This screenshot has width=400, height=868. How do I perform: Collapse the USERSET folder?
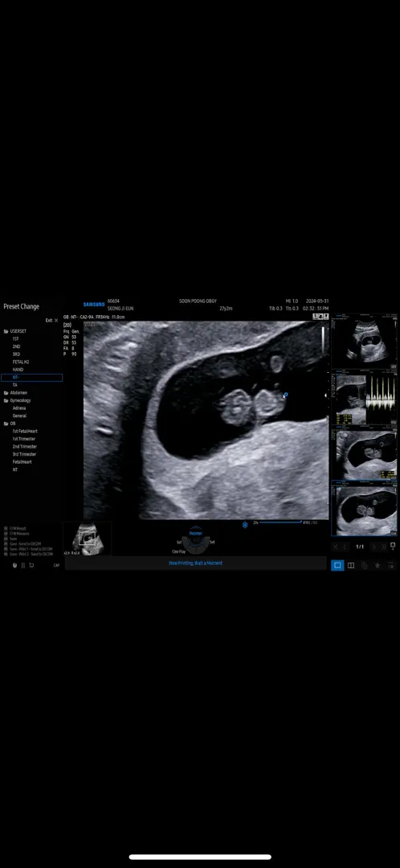tap(6, 331)
